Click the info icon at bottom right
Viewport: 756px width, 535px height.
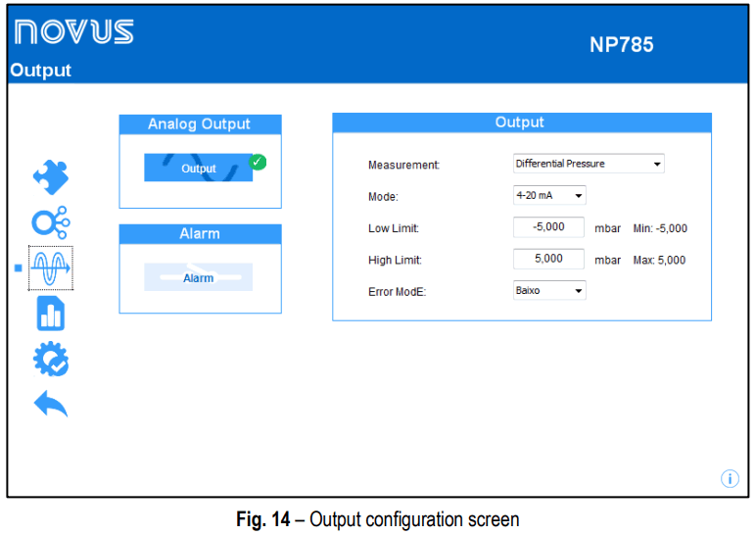(730, 478)
